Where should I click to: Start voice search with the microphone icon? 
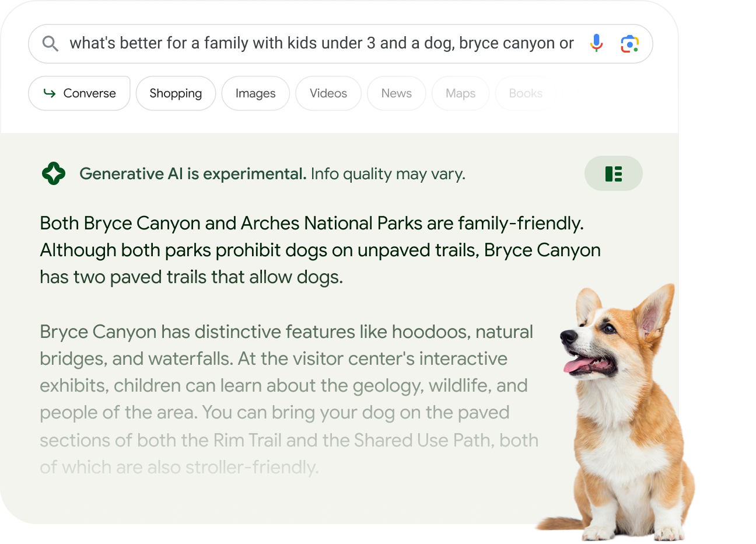coord(596,43)
